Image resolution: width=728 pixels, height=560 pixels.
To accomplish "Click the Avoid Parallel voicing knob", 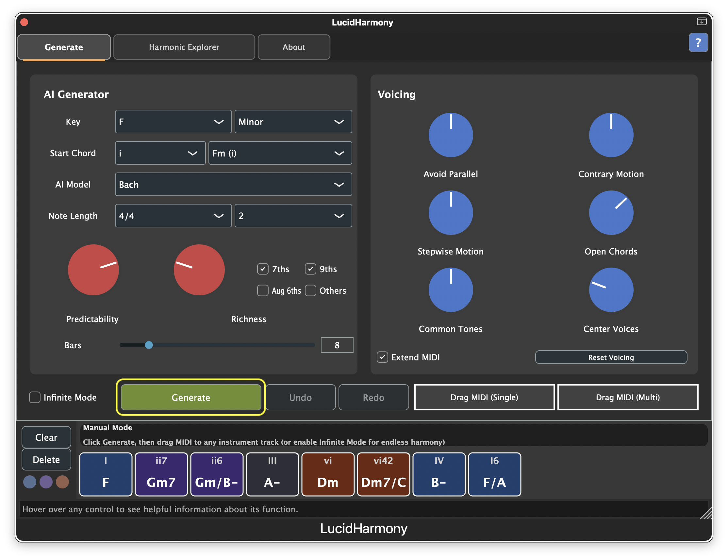I will [451, 135].
